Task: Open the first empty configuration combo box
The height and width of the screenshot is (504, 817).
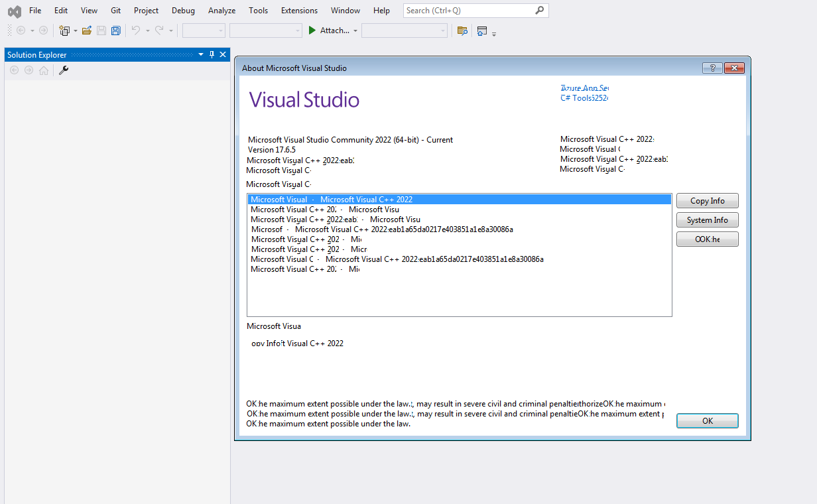Action: click(204, 31)
